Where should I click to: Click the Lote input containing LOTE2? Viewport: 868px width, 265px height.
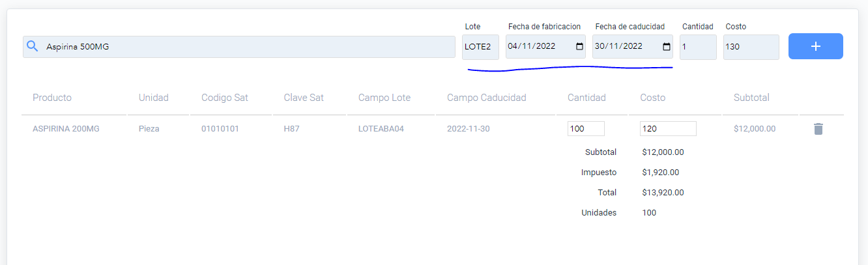pyautogui.click(x=480, y=47)
